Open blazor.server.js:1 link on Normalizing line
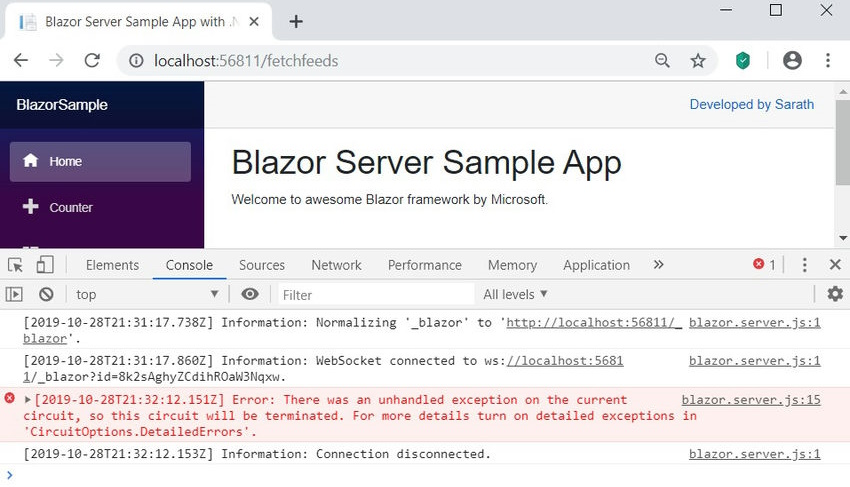 tap(755, 323)
